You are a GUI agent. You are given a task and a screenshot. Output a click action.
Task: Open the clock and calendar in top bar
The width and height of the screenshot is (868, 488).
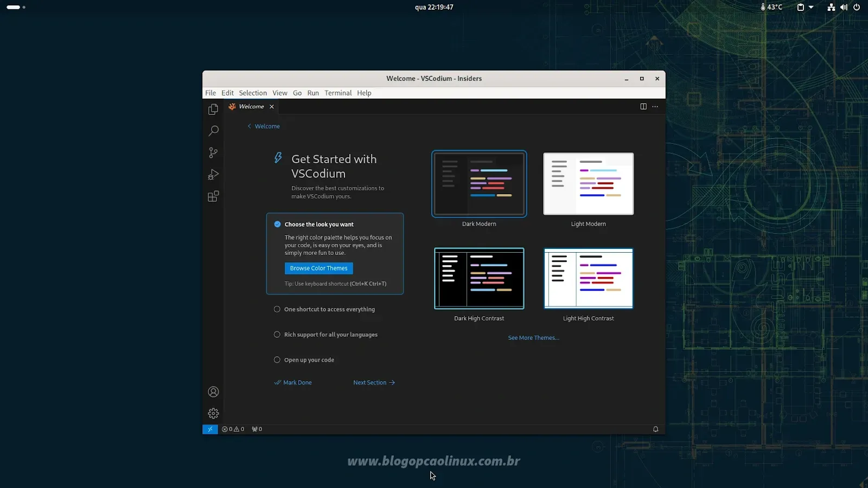click(x=434, y=7)
